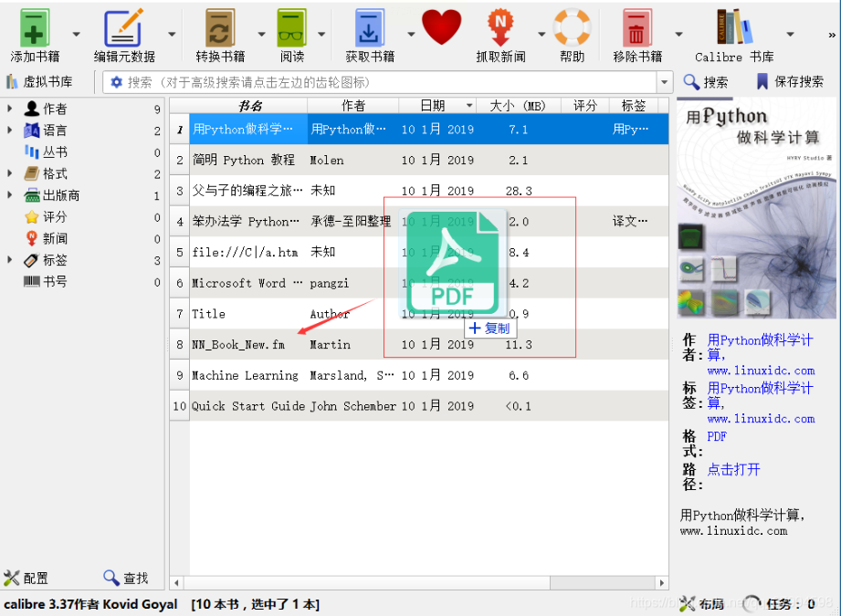
Task: Select the book row NN_Book_New.fm
Action: pyautogui.click(x=429, y=344)
